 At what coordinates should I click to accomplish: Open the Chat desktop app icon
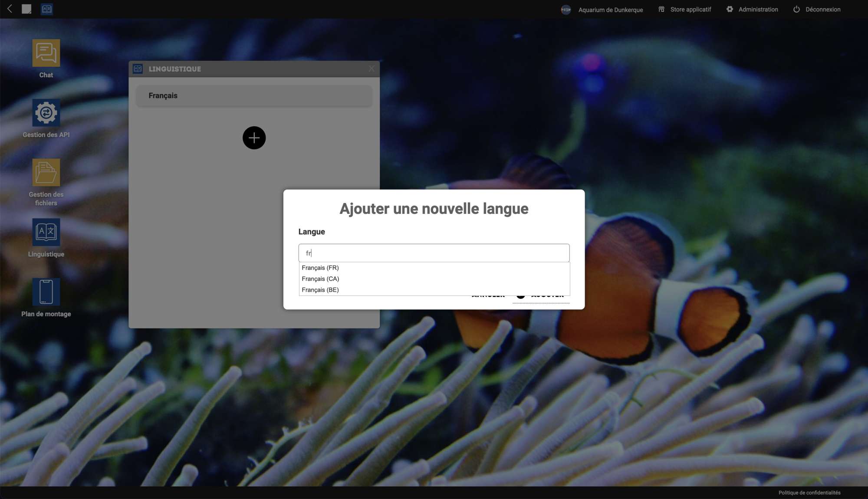[46, 53]
